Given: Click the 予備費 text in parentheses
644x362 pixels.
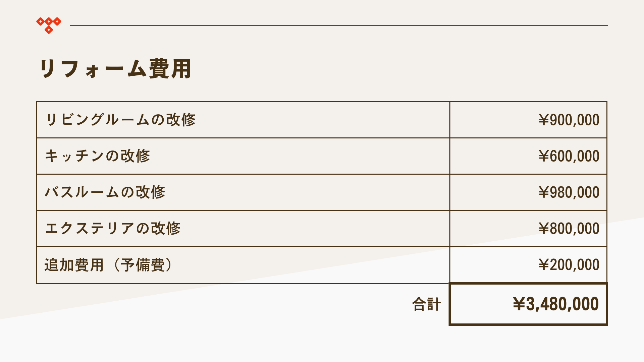Looking at the screenshot, I should [143, 265].
